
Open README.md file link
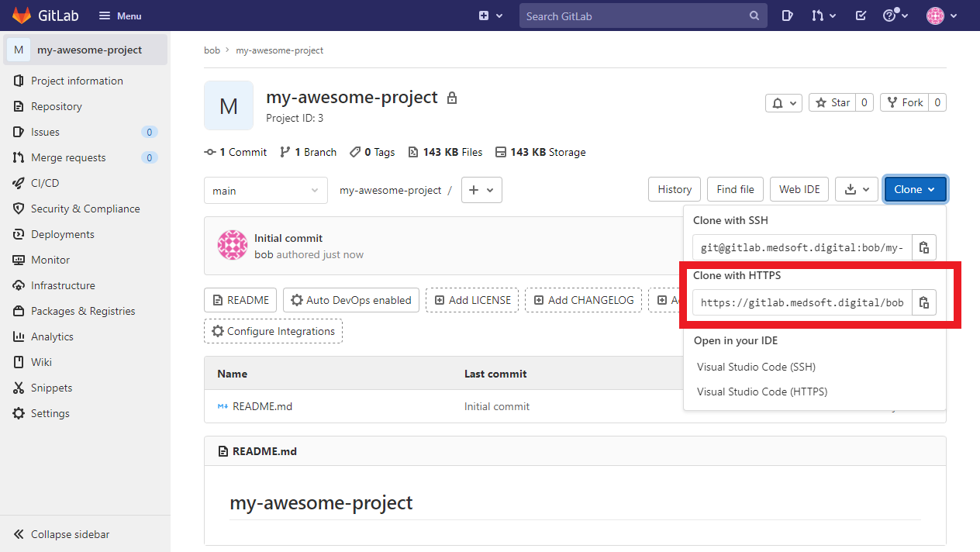click(262, 406)
